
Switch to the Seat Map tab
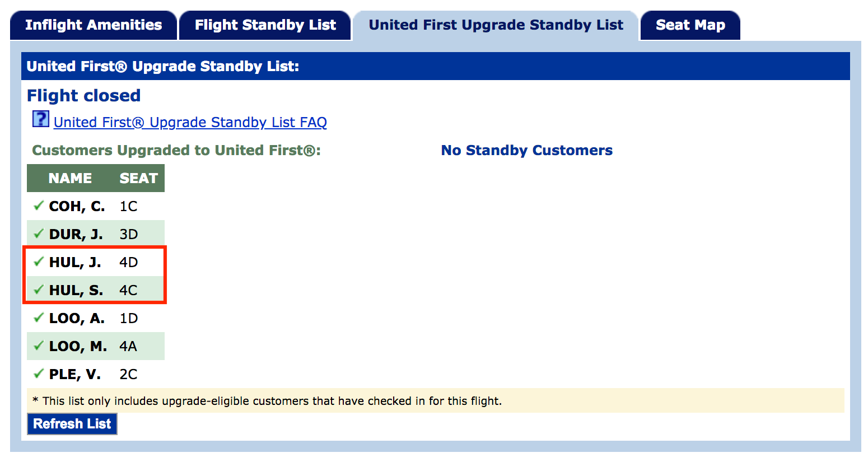coord(690,25)
